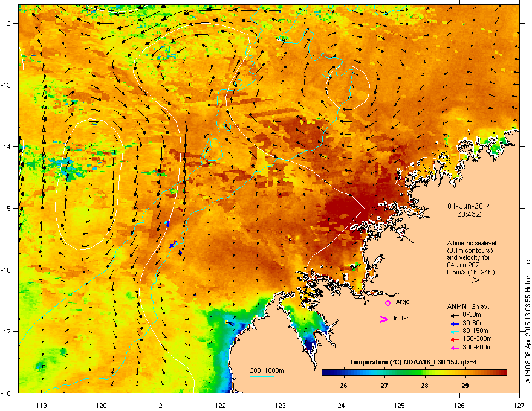Click colorbar tick label 27

[x=384, y=386]
